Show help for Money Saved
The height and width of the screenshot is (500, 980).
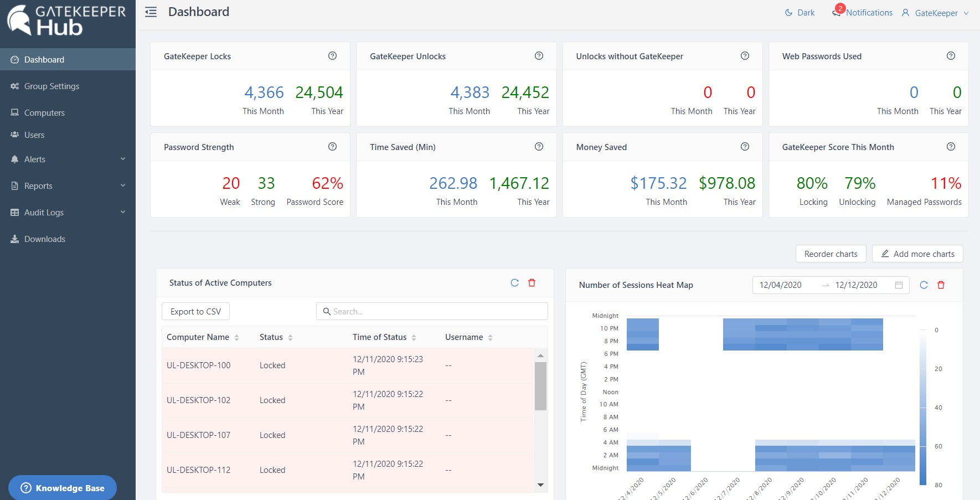click(x=745, y=146)
